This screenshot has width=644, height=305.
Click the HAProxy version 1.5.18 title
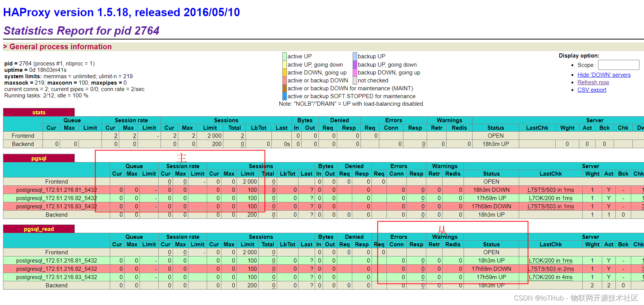tap(121, 12)
